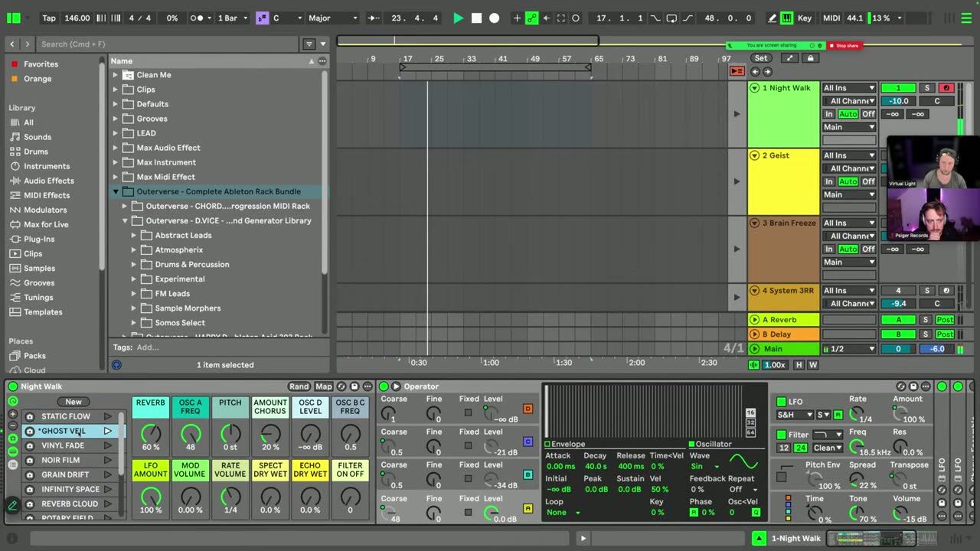Image resolution: width=980 pixels, height=551 pixels.
Task: Toggle Operator Filter on/off switch
Action: pos(781,435)
